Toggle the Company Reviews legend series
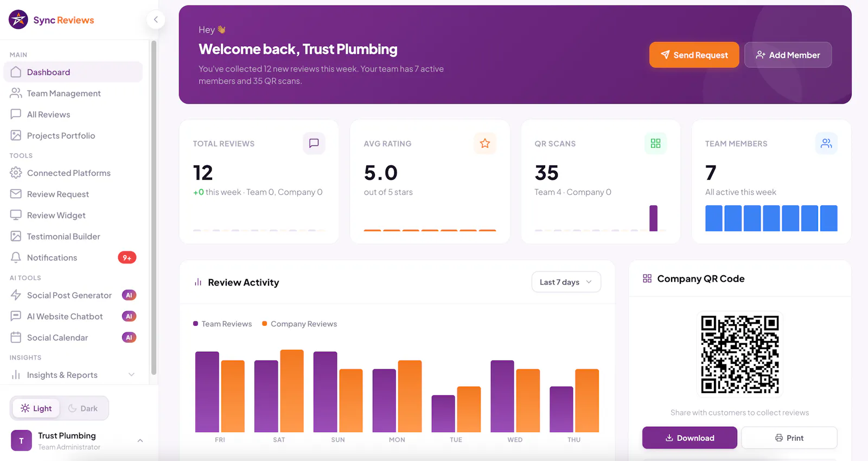Viewport: 868px width, 461px height. tap(299, 324)
